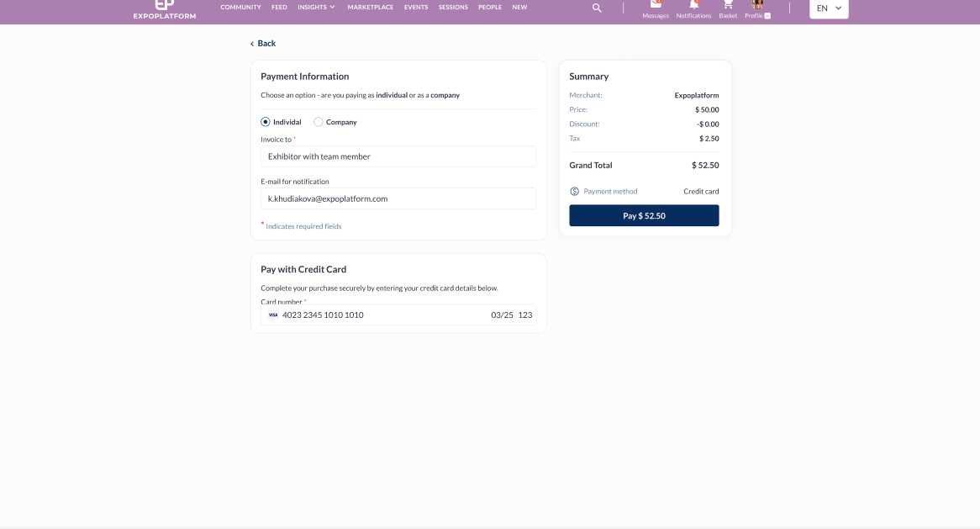This screenshot has width=980, height=529.
Task: Open the Notifications bell
Action: point(693,4)
